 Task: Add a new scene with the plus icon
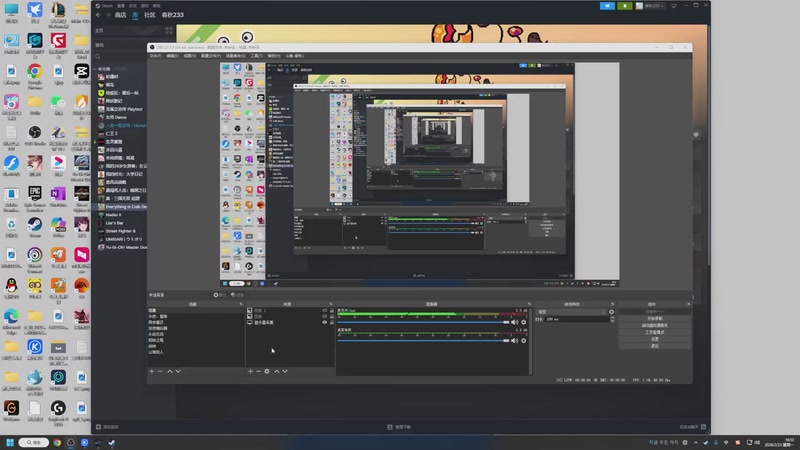[152, 371]
